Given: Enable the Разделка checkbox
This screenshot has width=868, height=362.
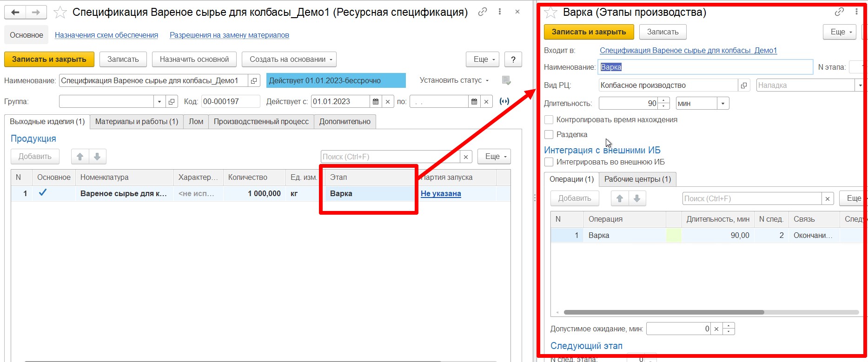Looking at the screenshot, I should 549,135.
